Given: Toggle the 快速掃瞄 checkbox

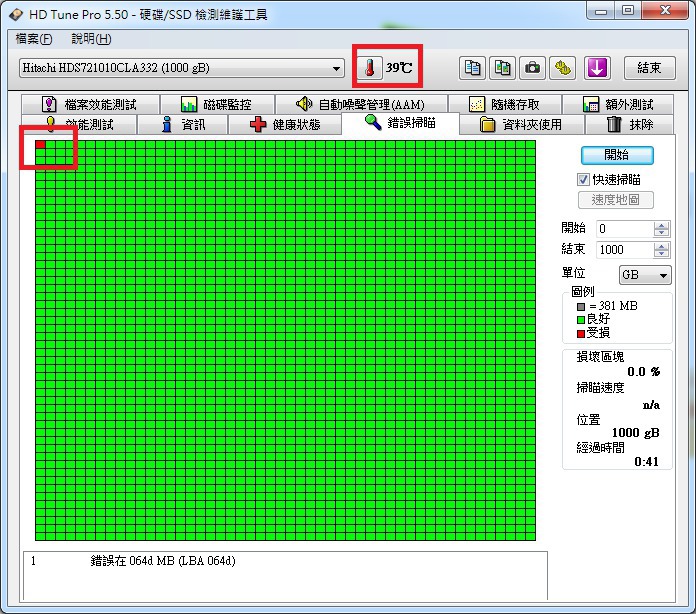Looking at the screenshot, I should (x=583, y=179).
